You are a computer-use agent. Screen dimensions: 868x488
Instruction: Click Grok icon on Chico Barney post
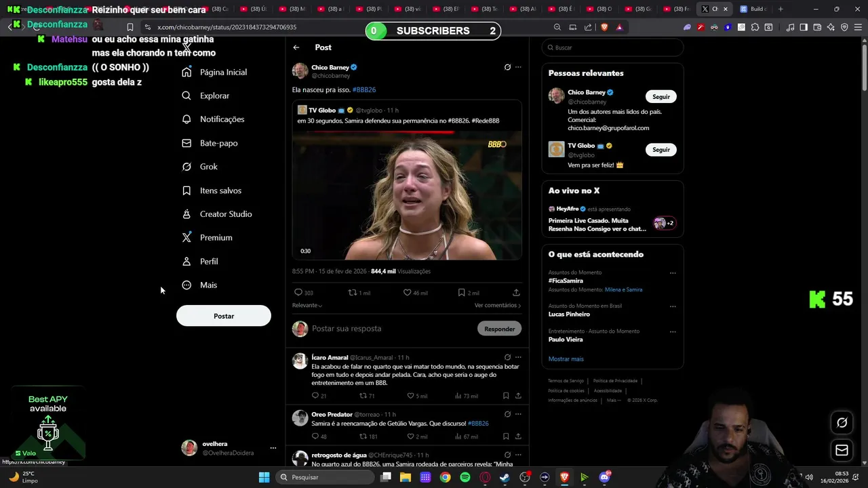pos(507,67)
